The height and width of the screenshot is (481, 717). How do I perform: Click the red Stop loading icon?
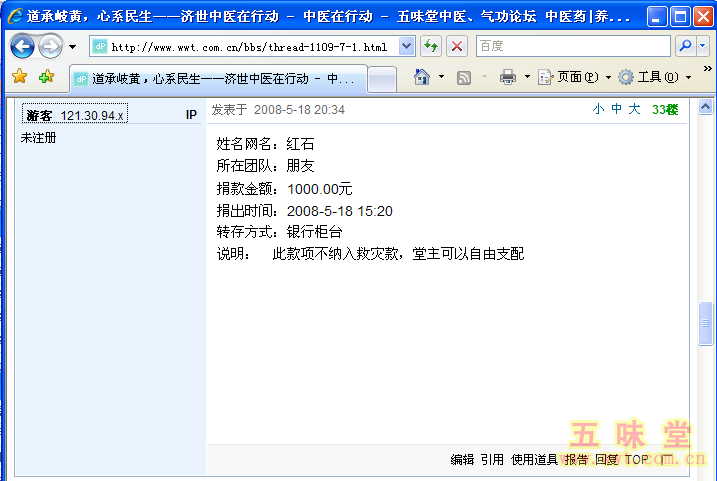pos(457,46)
